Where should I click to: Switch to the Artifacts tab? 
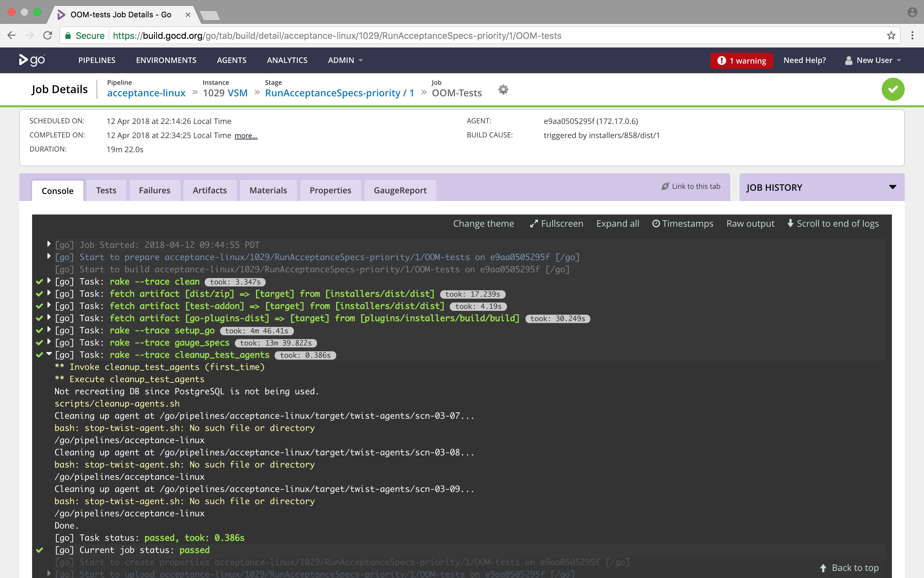click(x=210, y=190)
